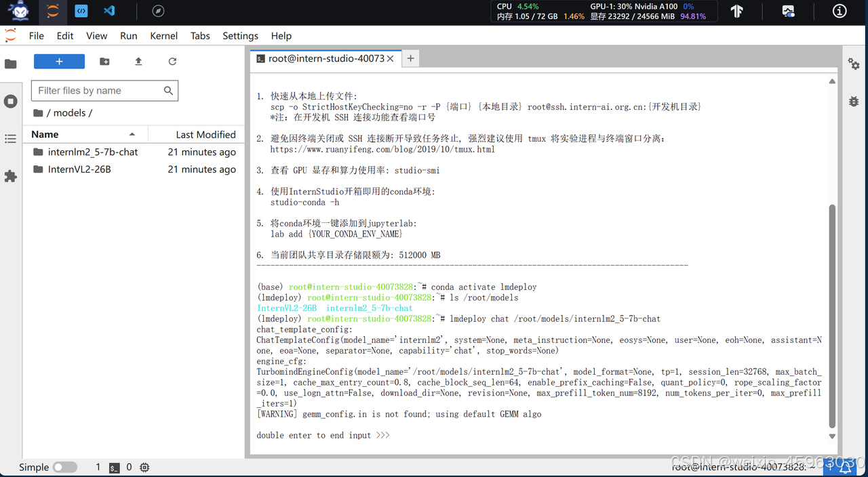868x477 pixels.
Task: Click terminal scrollbar up arrow
Action: coord(832,81)
